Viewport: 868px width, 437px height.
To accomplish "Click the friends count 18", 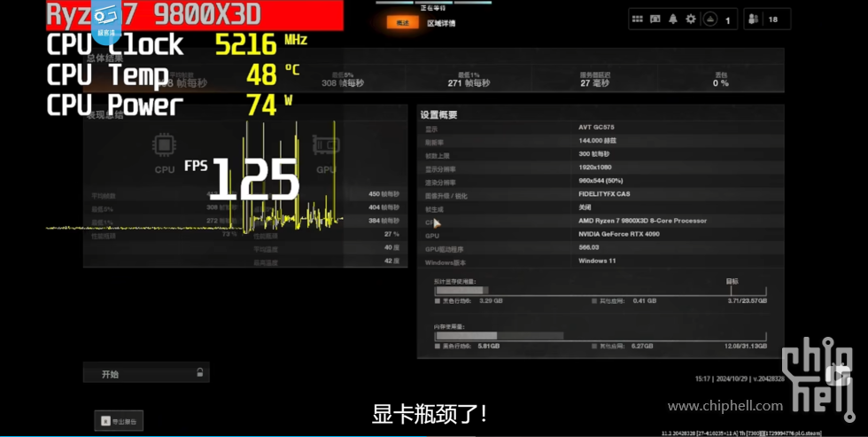I will coord(772,20).
